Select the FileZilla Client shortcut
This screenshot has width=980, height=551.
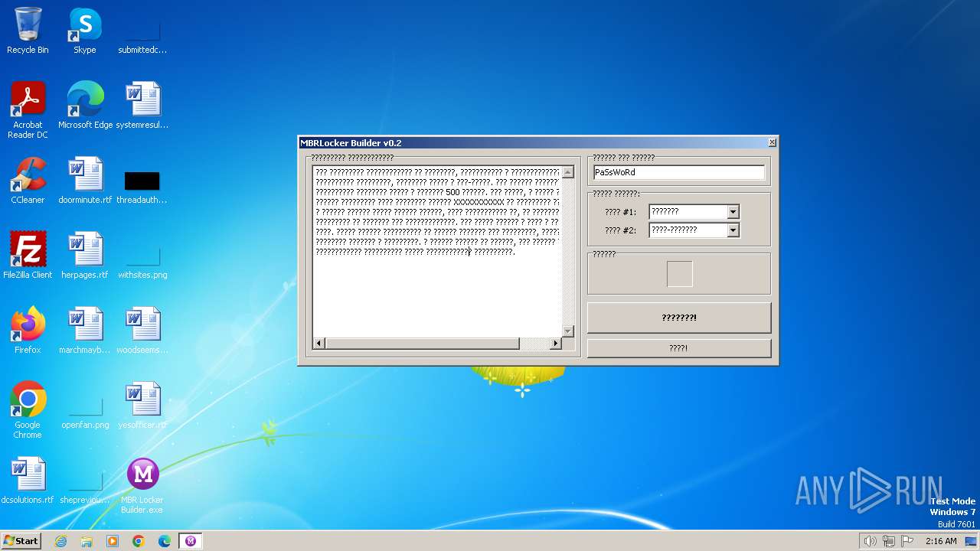28,256
